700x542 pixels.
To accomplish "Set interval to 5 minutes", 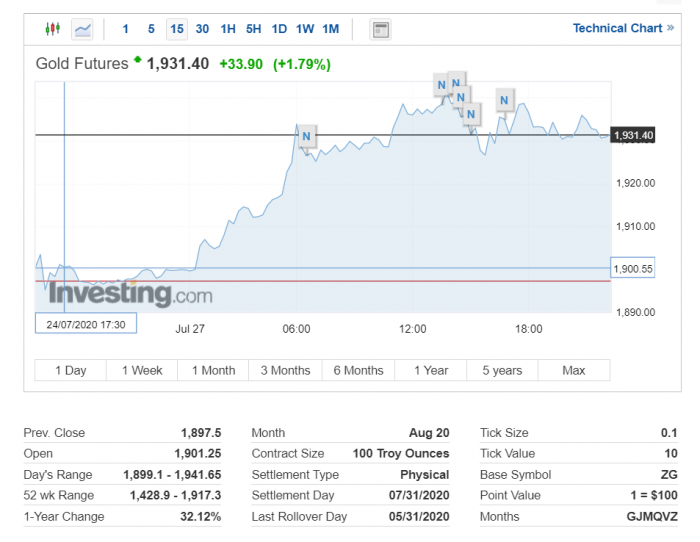I will click(x=151, y=29).
